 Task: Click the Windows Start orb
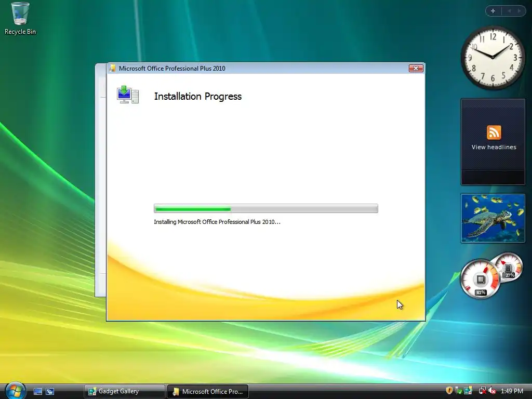click(x=15, y=391)
